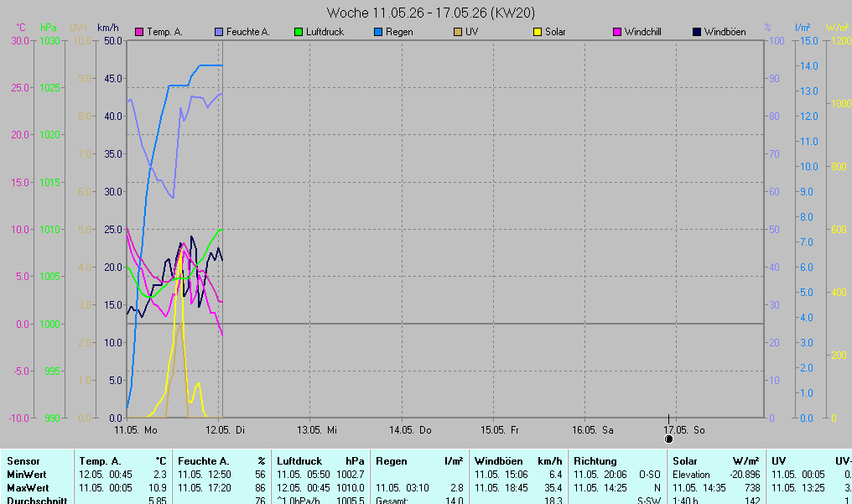Click the km/h axis unit label
Screen dimensions: 852x504
tap(107, 27)
